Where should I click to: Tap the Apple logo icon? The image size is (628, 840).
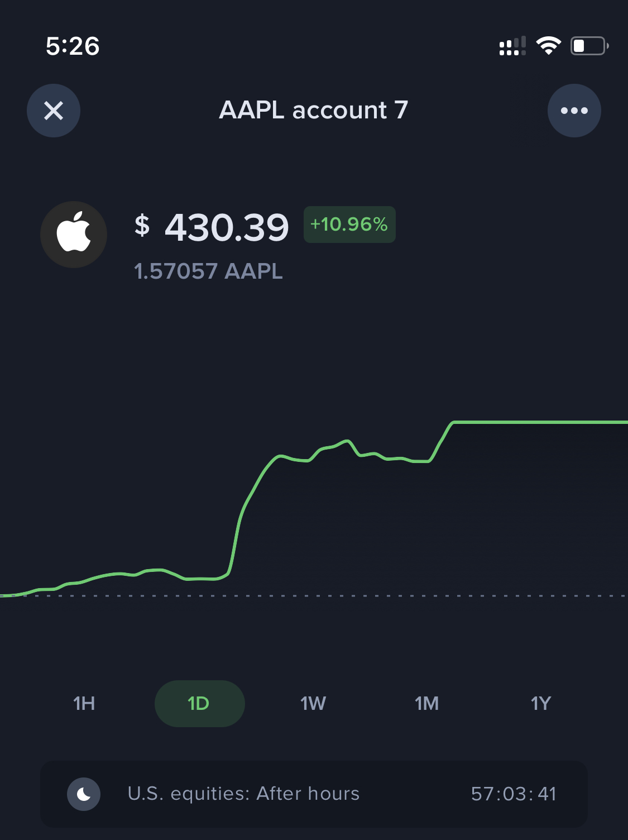[x=74, y=235]
